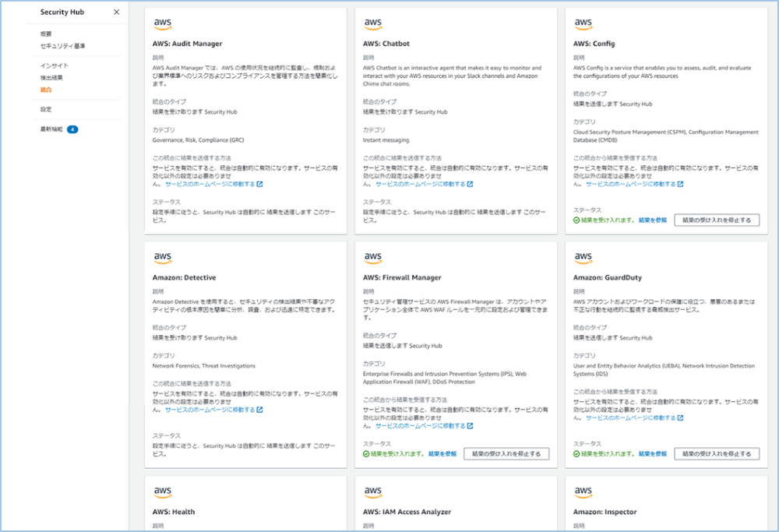Click the "AWS: Health" card title
Image resolution: width=779 pixels, height=532 pixels.
pyautogui.click(x=174, y=512)
